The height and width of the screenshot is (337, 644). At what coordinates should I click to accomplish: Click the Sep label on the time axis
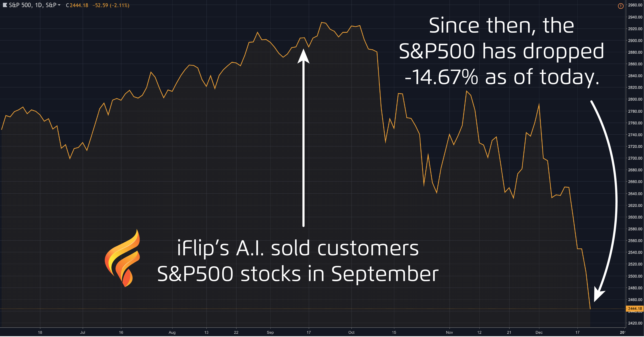[270, 332]
